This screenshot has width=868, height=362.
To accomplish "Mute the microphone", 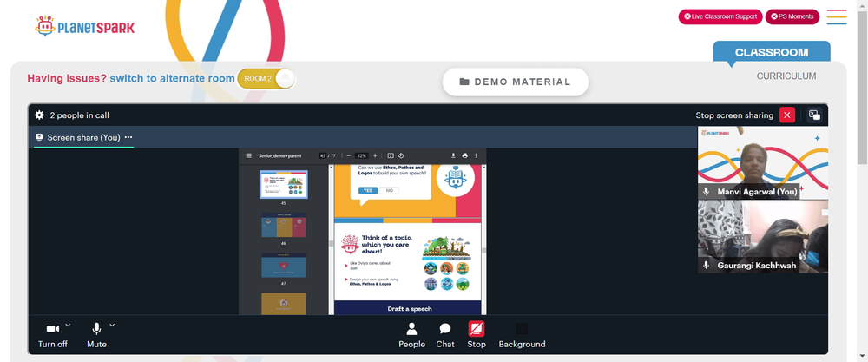I will (x=96, y=335).
